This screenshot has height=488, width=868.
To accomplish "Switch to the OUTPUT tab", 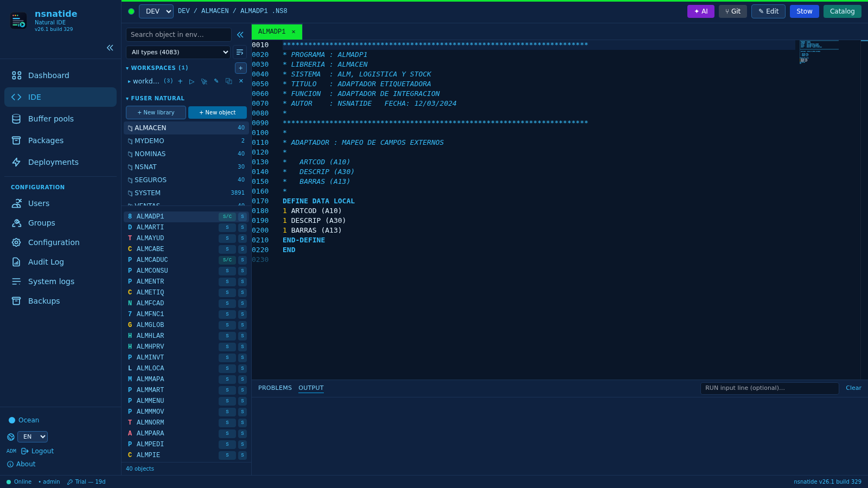I will [x=311, y=388].
